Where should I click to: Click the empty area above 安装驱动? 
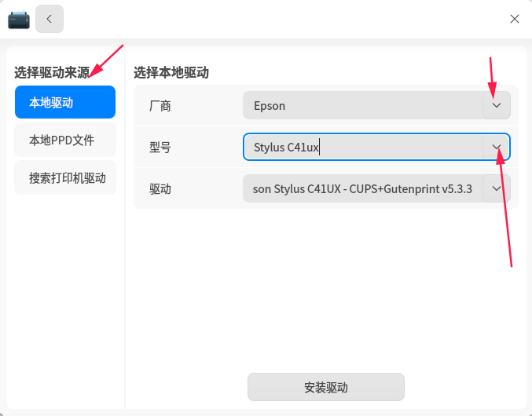point(325,288)
